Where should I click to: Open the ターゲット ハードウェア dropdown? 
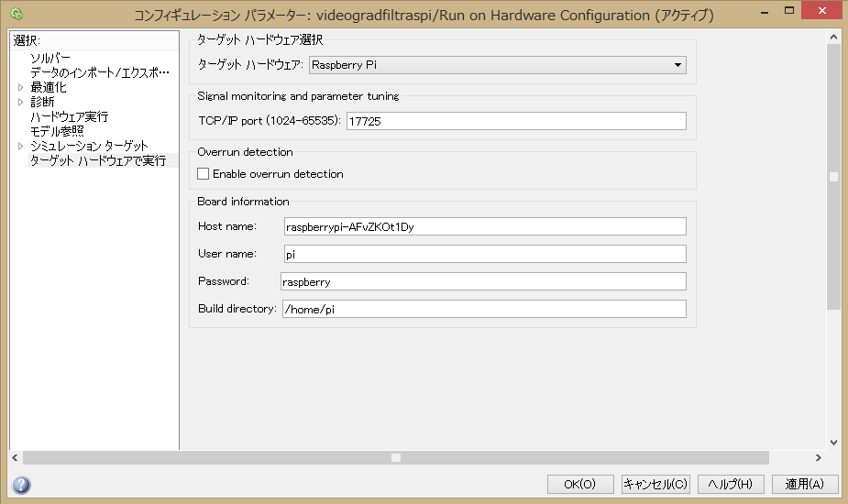(497, 65)
